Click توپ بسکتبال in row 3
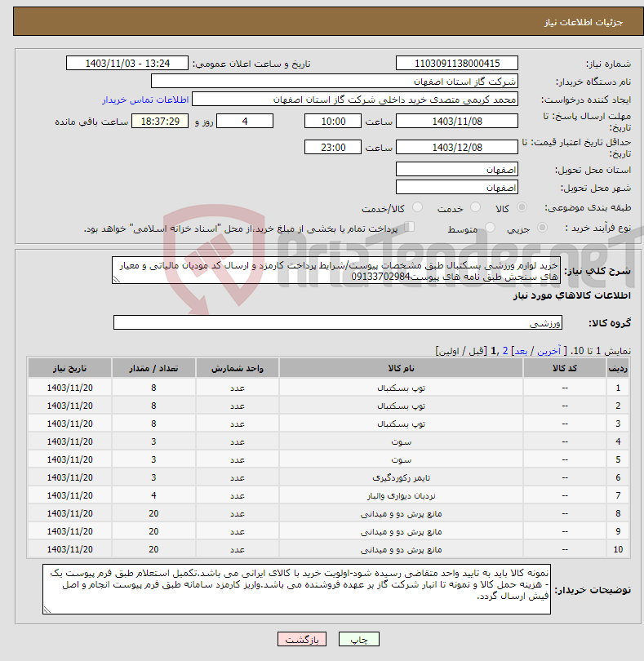 click(401, 424)
